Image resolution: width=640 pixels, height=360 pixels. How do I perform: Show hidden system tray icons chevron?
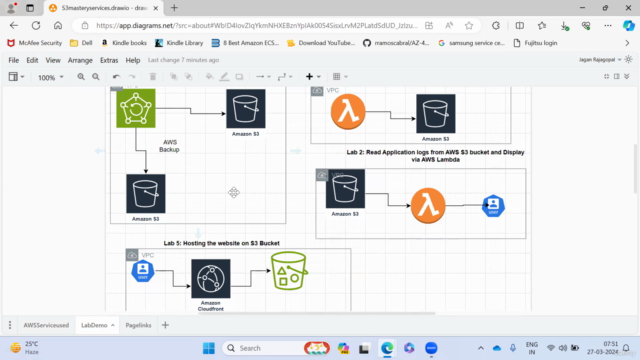pyautogui.click(x=481, y=348)
